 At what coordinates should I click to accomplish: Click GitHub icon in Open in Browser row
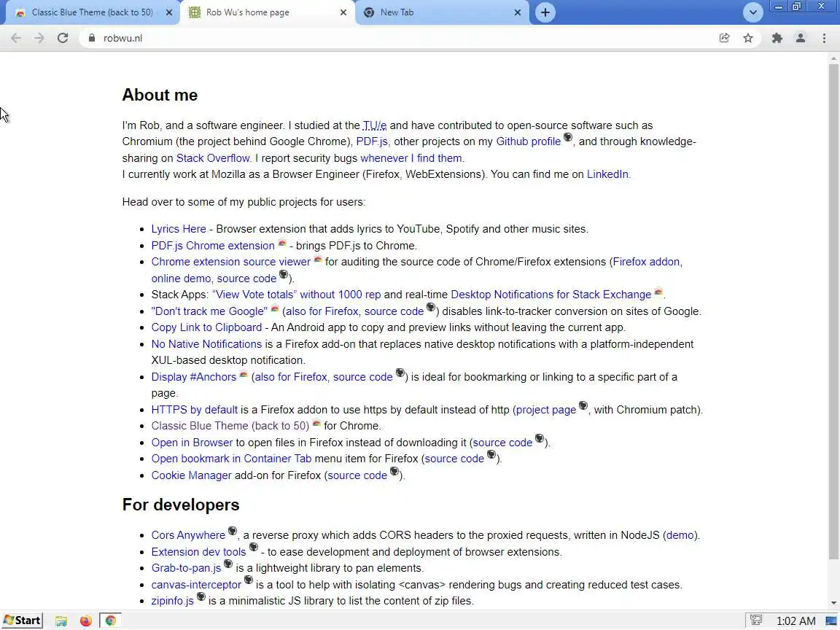(540, 439)
